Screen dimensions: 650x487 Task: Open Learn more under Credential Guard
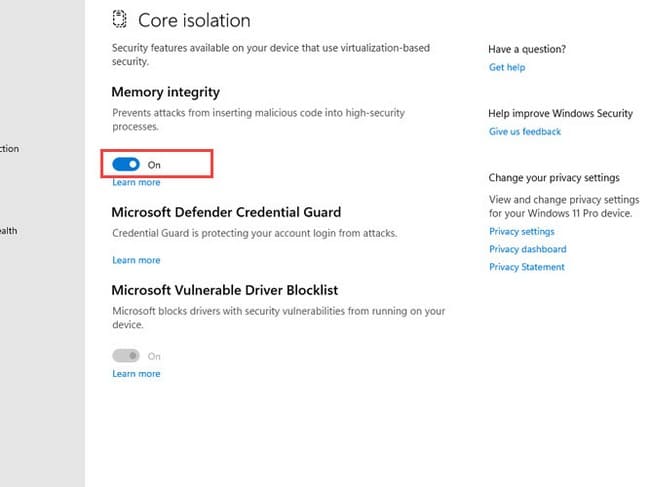136,260
